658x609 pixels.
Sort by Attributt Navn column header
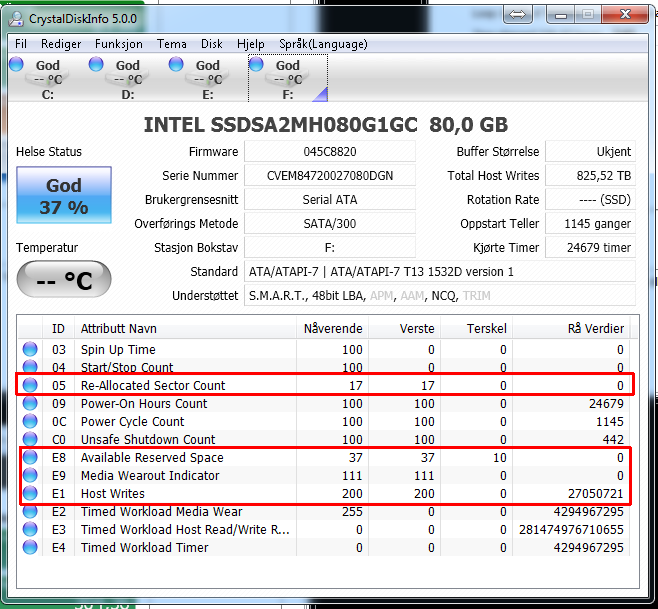click(185, 328)
